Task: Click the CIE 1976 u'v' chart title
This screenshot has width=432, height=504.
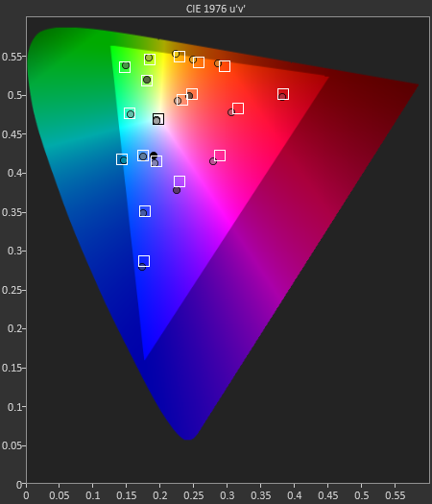Action: (216, 9)
